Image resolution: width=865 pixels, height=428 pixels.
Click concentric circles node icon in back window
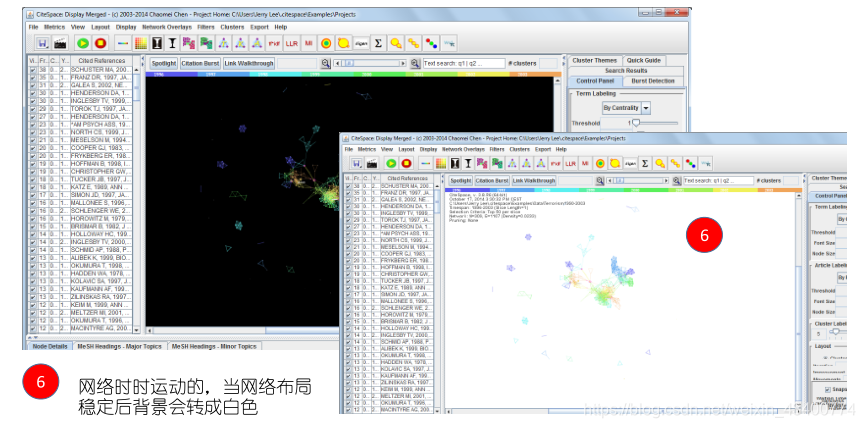click(326, 42)
